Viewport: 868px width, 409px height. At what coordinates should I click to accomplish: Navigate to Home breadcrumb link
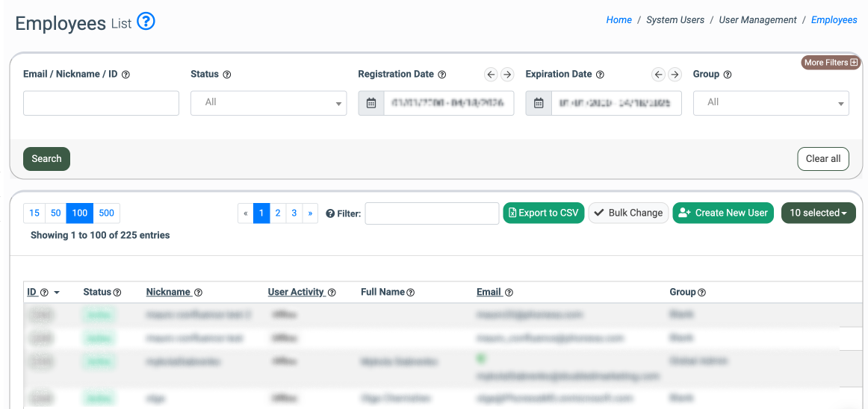[x=619, y=20]
